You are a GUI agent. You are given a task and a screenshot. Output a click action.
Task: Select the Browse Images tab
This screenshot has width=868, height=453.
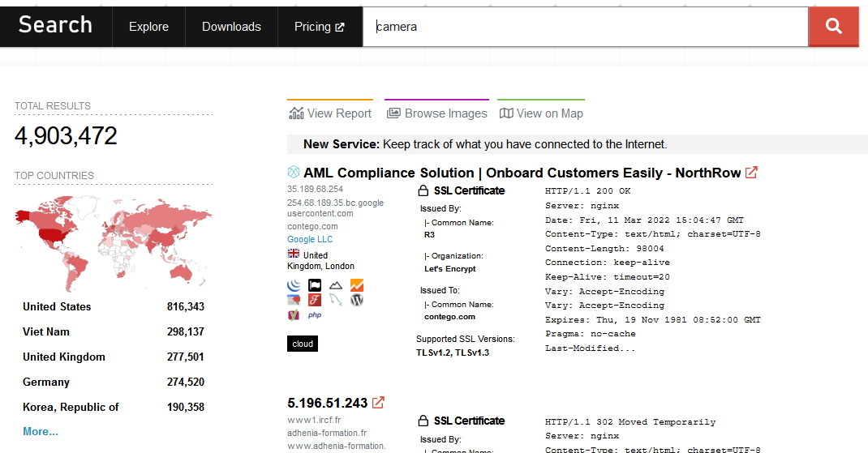[436, 113]
